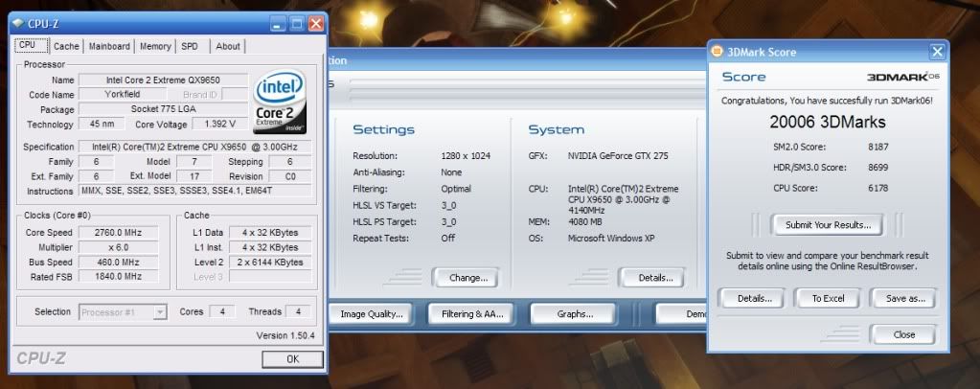Image resolution: width=980 pixels, height=389 pixels.
Task: Click the Version 1.50.4 text
Action: (285, 336)
